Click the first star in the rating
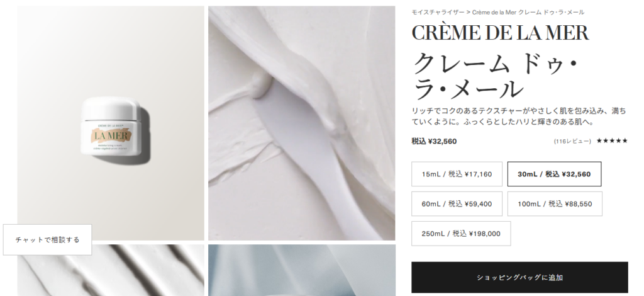The height and width of the screenshot is (296, 644). (x=599, y=140)
